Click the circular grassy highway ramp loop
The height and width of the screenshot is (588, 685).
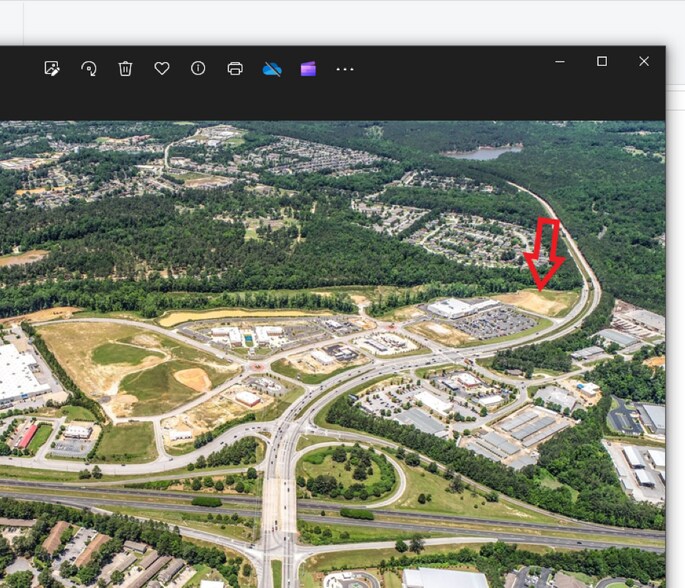[348, 472]
